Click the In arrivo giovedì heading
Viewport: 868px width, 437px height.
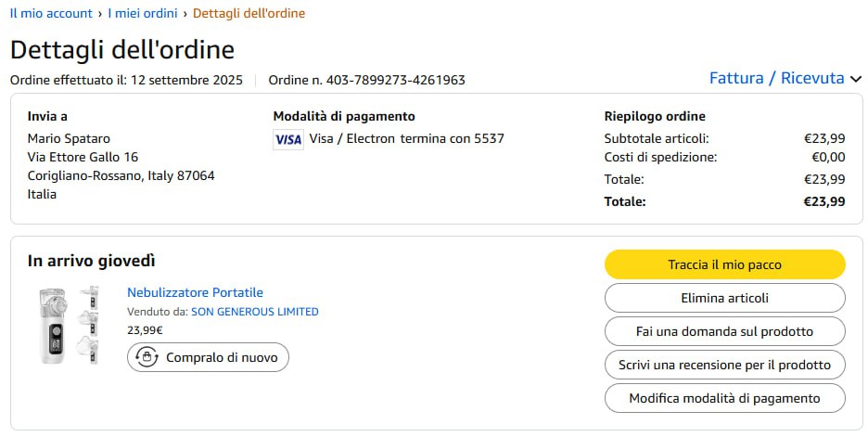(92, 261)
